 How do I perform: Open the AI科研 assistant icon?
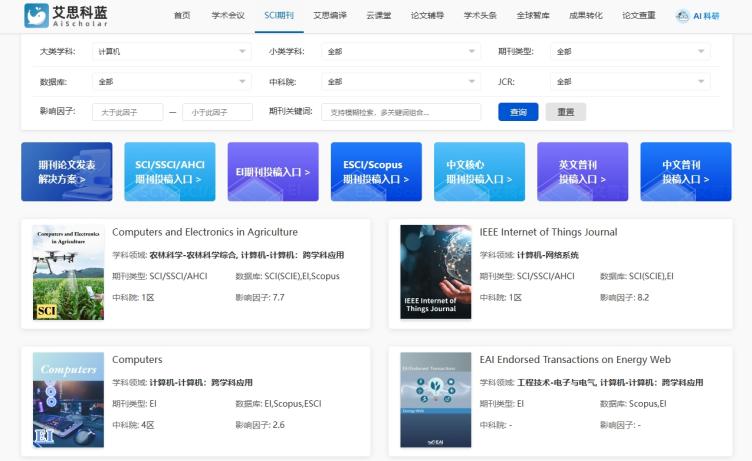tap(711, 16)
